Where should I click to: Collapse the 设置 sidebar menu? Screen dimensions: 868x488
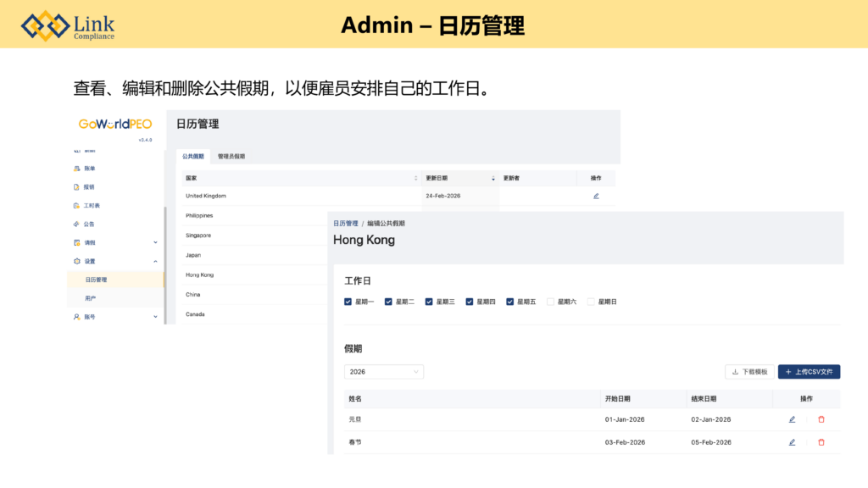click(155, 262)
